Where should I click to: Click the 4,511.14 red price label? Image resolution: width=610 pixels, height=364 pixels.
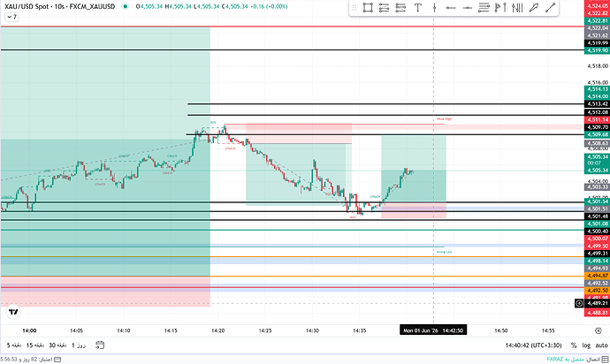597,120
